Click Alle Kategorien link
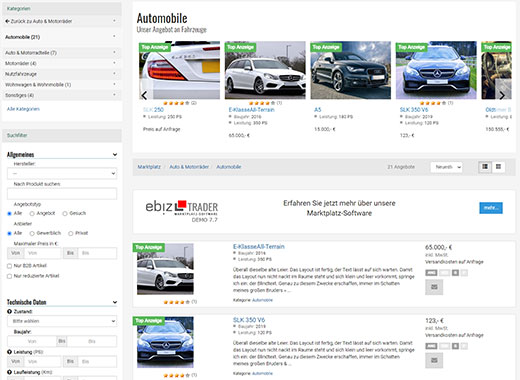The width and height of the screenshot is (520, 380). click(x=23, y=109)
